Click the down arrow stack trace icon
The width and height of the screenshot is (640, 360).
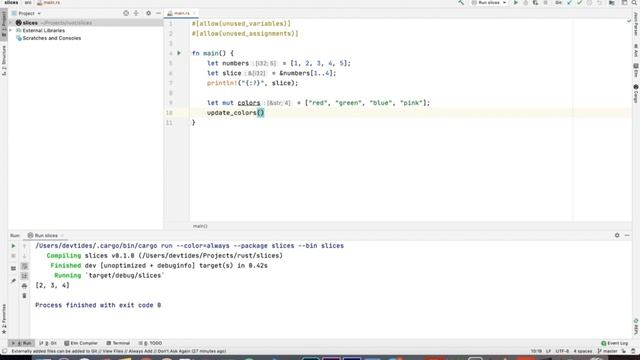tap(24, 256)
